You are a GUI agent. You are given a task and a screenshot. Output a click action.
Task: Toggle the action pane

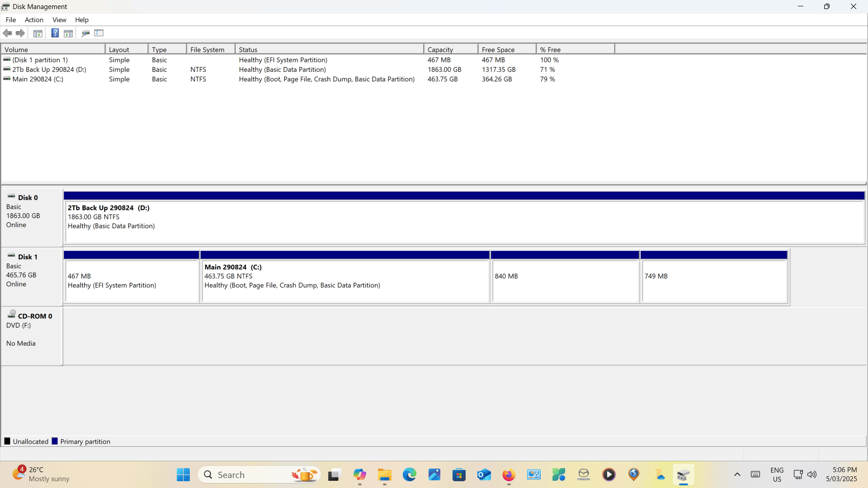68,33
